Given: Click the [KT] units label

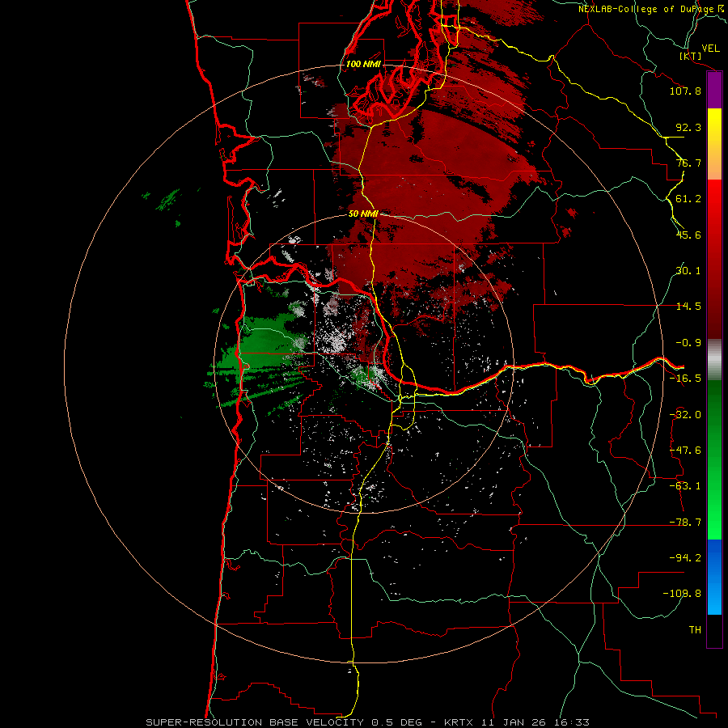Looking at the screenshot, I should tap(691, 56).
